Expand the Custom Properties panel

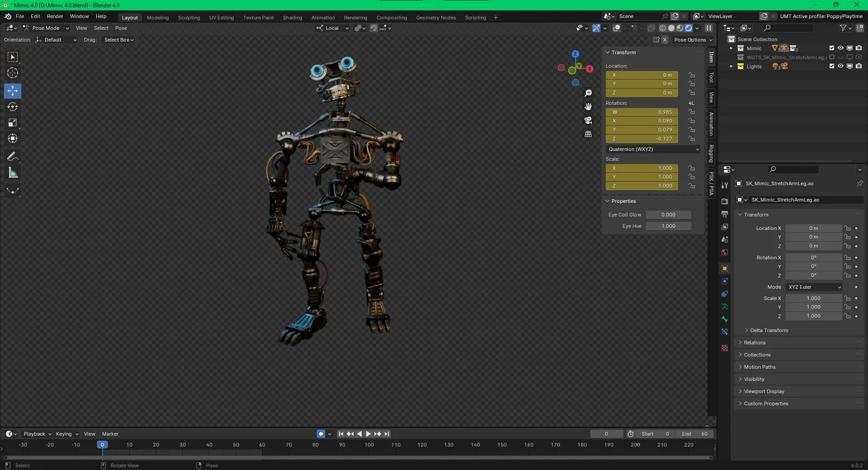click(765, 404)
